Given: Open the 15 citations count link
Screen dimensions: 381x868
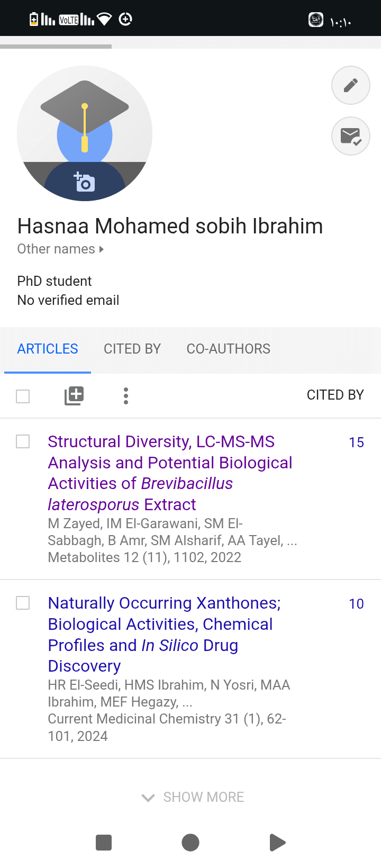Looking at the screenshot, I should pos(356,442).
